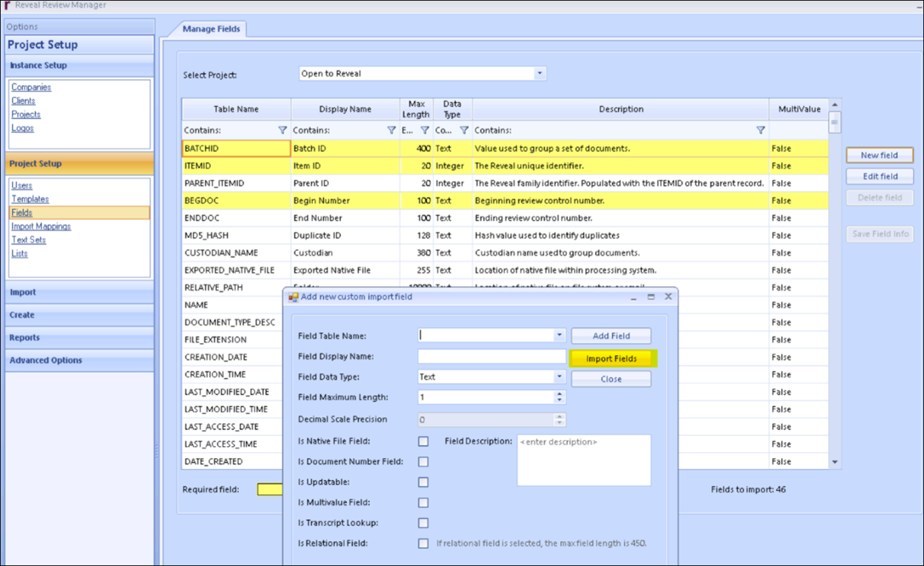Open filter icon for Table Name column
The width and height of the screenshot is (924, 566).
[x=282, y=130]
